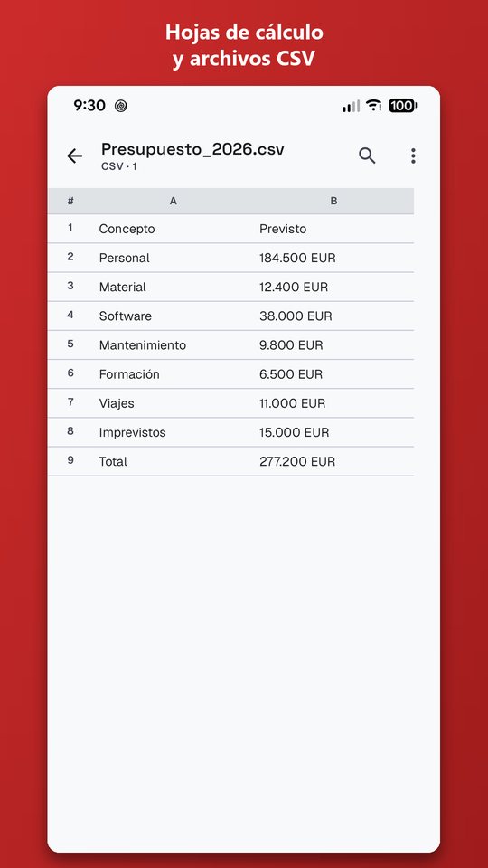Select the Mantenimiento cell
488x868 pixels.
[x=143, y=345]
